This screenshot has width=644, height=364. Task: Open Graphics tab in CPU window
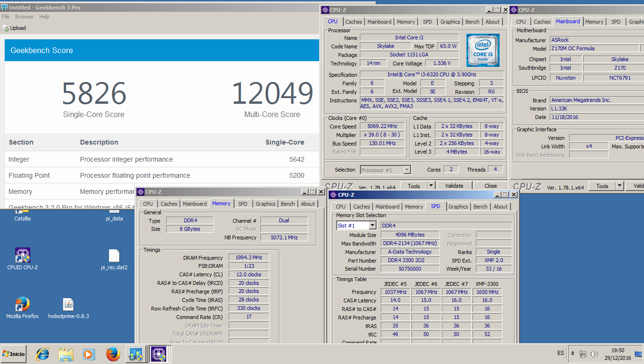[x=450, y=22]
